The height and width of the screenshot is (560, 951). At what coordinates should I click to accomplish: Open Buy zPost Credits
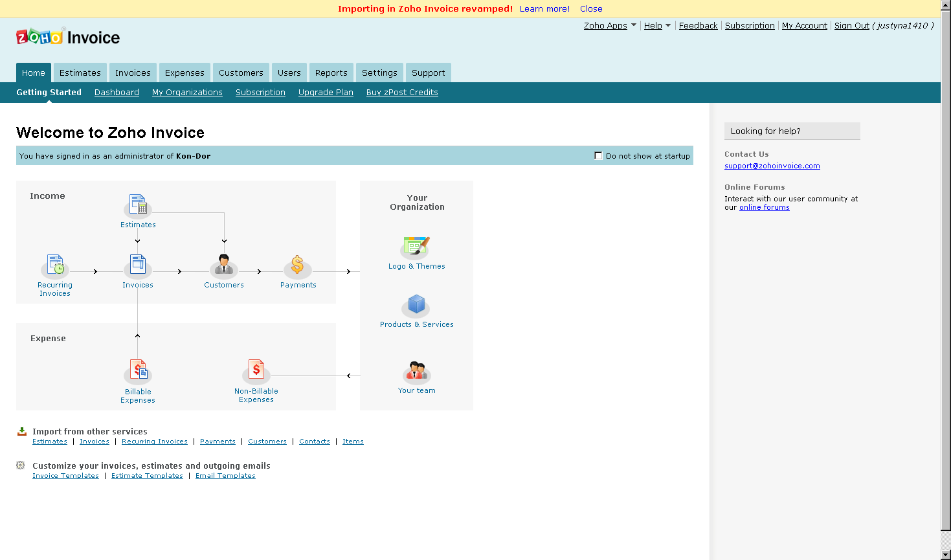402,92
